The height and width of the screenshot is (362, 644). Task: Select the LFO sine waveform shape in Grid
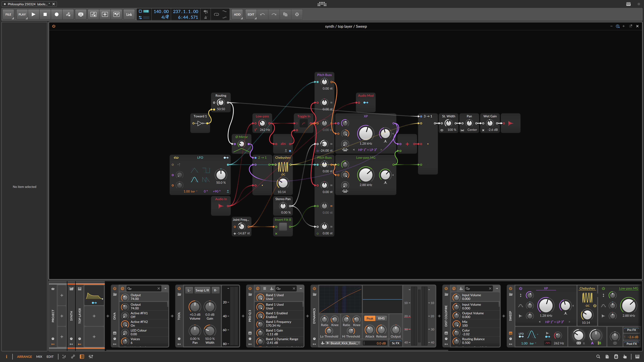point(194,179)
